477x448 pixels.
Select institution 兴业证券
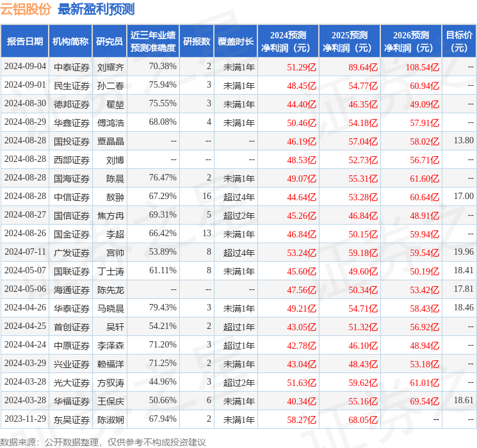tap(72, 364)
